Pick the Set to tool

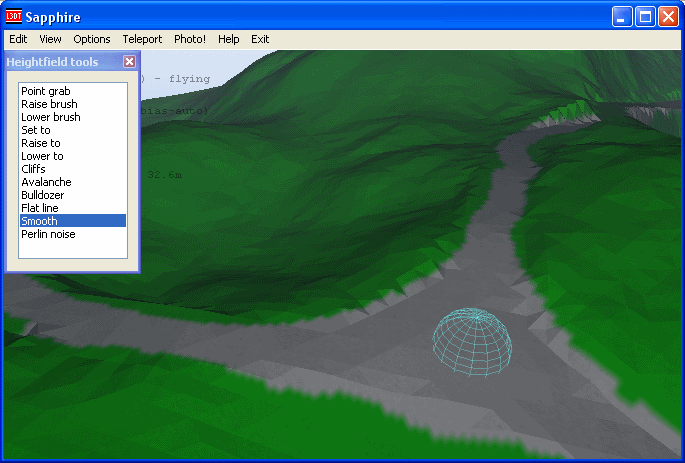[36, 130]
